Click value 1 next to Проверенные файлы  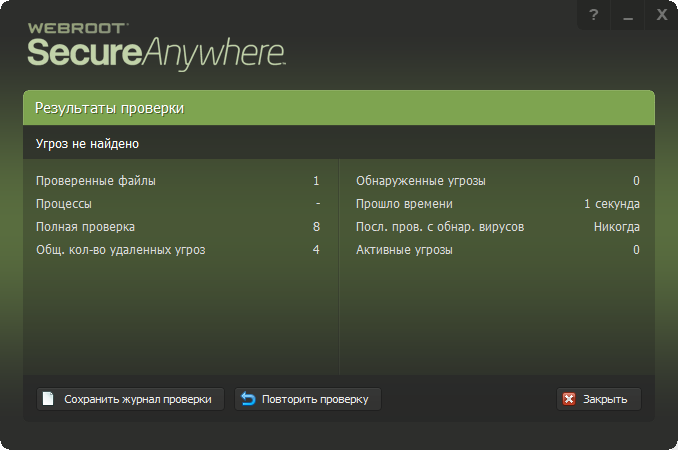click(x=316, y=181)
